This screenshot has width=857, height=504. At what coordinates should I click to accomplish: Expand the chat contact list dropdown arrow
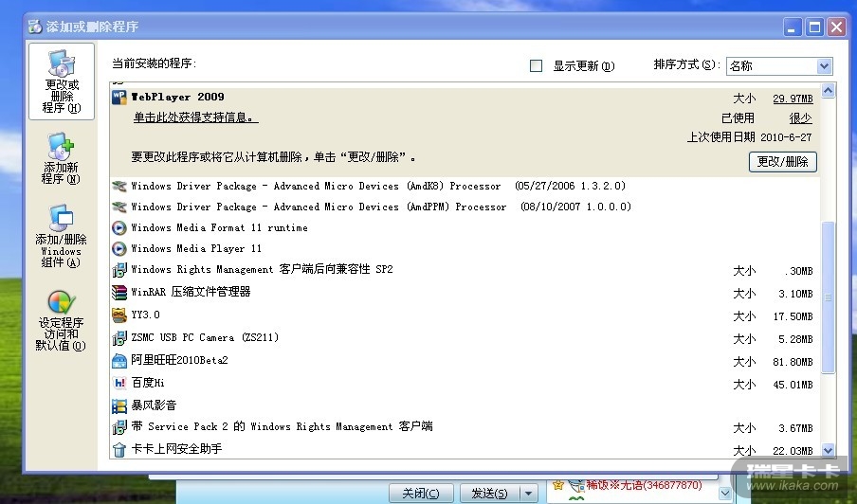click(724, 493)
